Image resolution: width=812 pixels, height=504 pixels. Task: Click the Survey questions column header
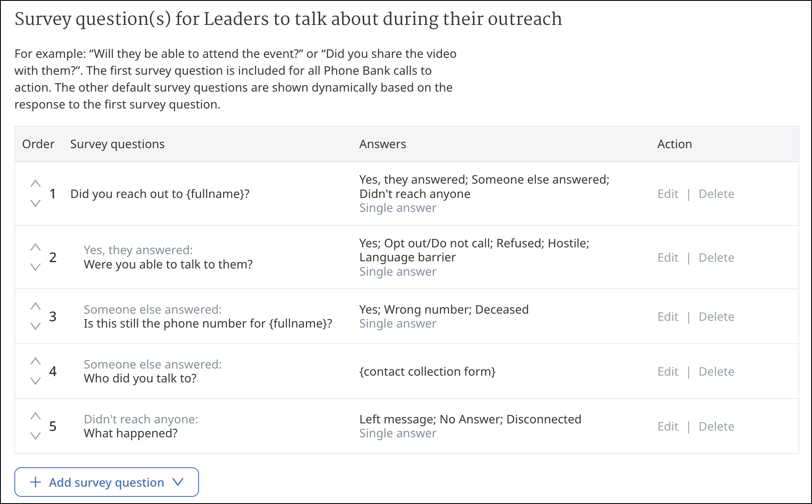(117, 144)
